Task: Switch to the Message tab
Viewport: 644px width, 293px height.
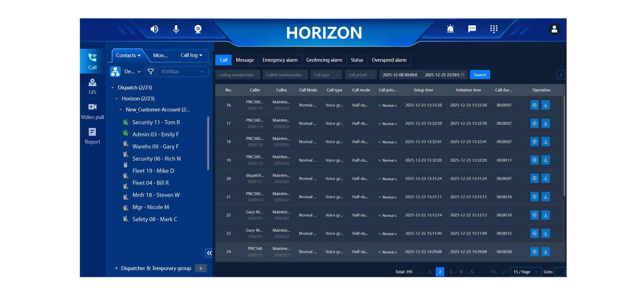Action: point(245,60)
